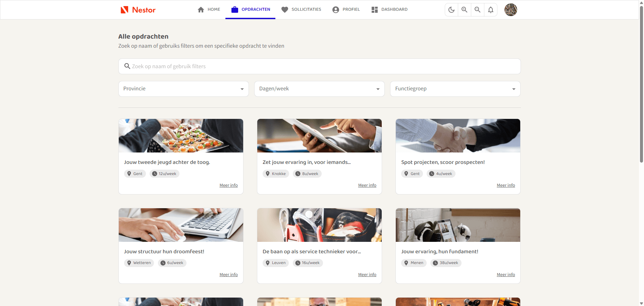
Task: Click the zoom in magnifier icon
Action: (x=465, y=10)
